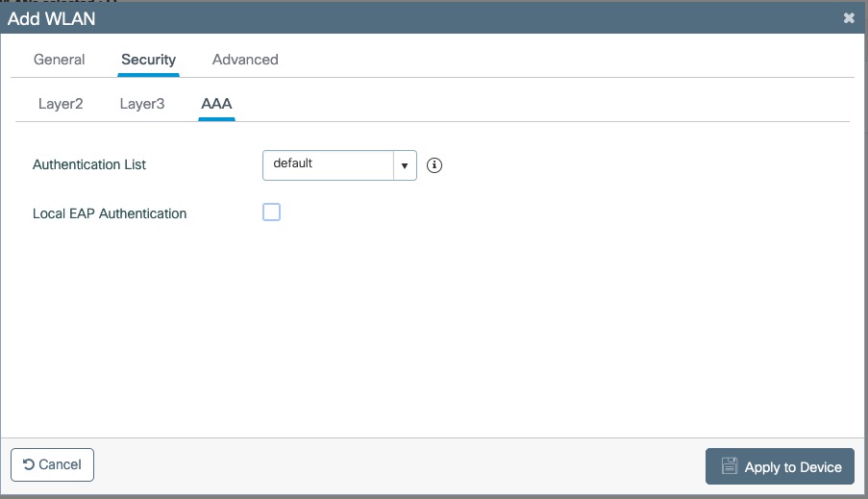Close the Add WLAN dialog with X
The image size is (868, 499).
pyautogui.click(x=849, y=18)
